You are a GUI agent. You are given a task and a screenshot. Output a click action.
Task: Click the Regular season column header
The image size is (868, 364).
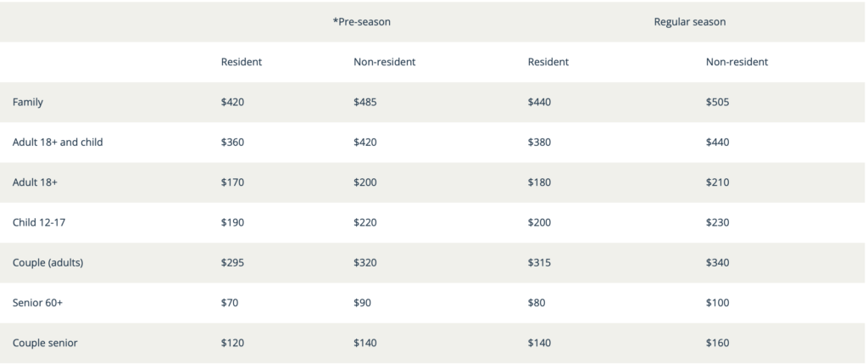pos(690,21)
